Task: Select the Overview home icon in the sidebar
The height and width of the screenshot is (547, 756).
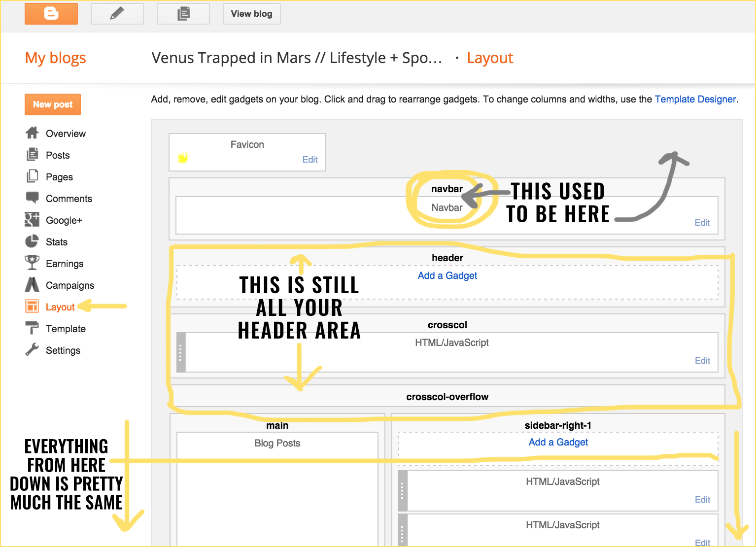Action: (32, 133)
